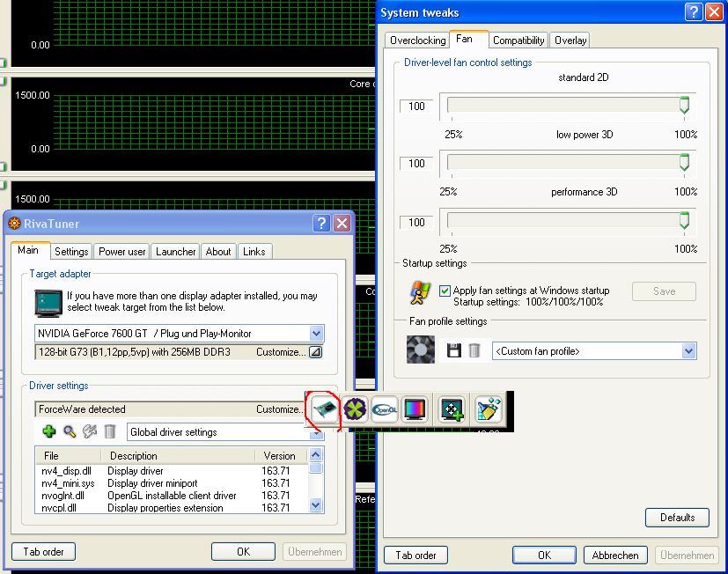Viewport: 728px width, 574px height.
Task: Click Tab order in System tweaks window
Action: (x=416, y=555)
